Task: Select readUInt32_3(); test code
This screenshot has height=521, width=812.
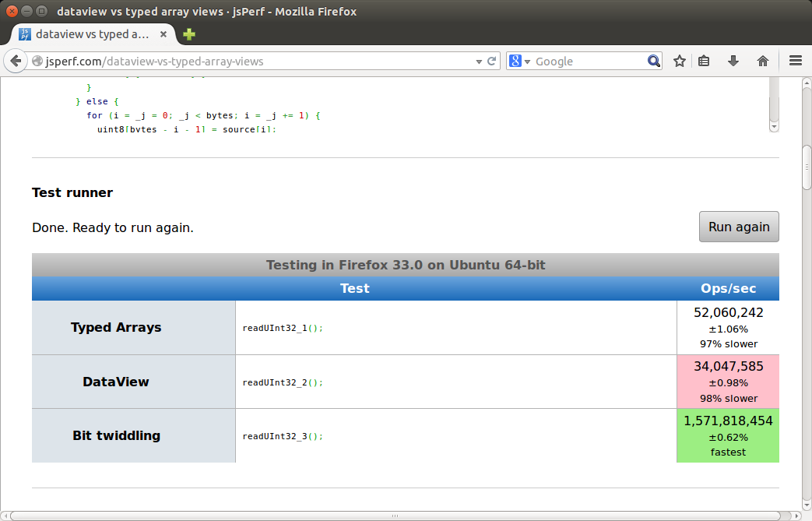Action: tap(283, 436)
